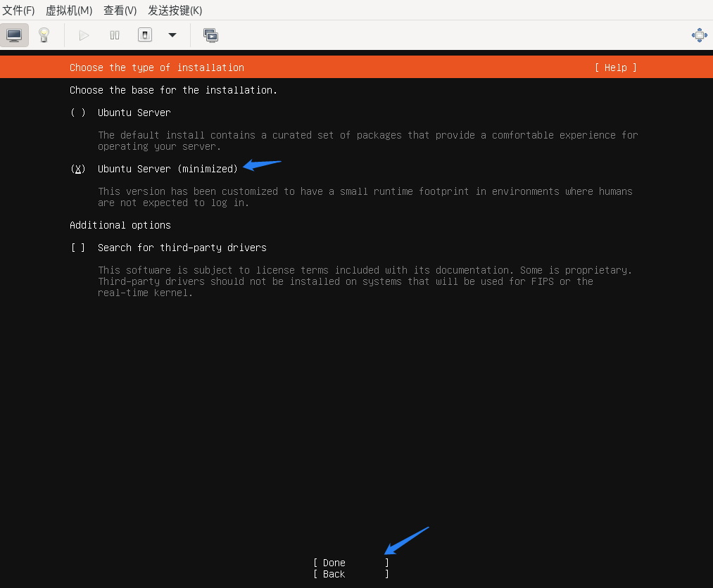Pause the virtual machine
Screen dimensions: 713x588
click(115, 35)
